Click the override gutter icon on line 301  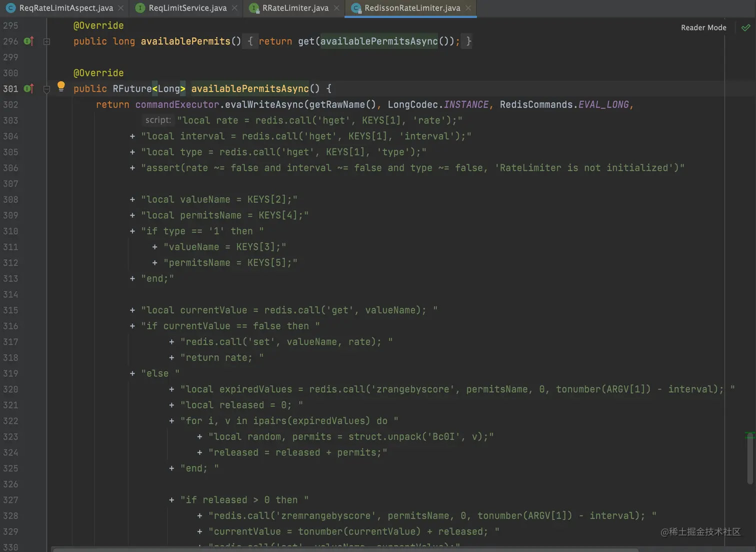(x=28, y=88)
